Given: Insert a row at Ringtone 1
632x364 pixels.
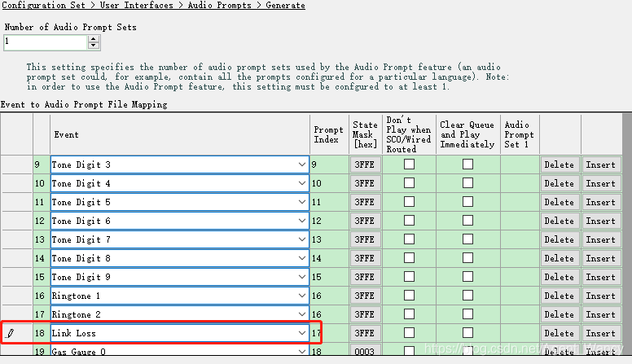Looking at the screenshot, I should [601, 296].
